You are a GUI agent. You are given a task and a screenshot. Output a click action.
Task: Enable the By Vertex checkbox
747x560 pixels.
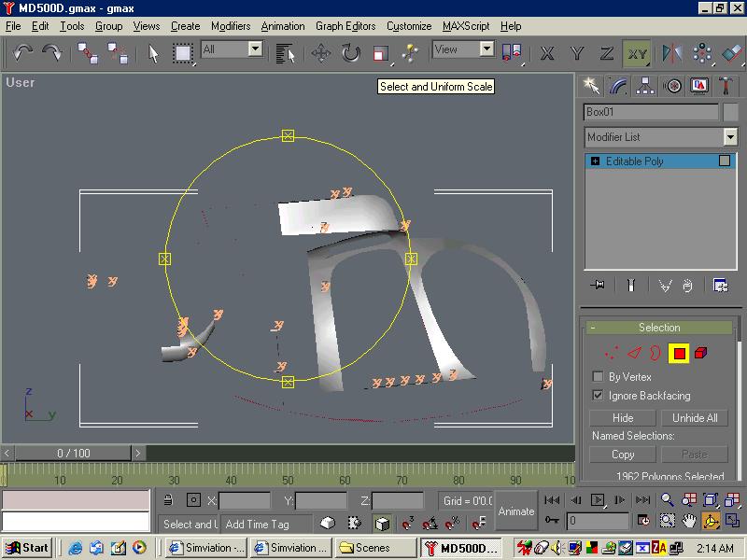(x=598, y=377)
